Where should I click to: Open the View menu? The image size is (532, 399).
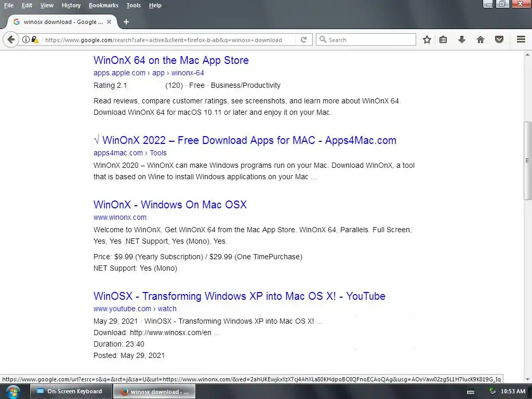click(x=47, y=5)
